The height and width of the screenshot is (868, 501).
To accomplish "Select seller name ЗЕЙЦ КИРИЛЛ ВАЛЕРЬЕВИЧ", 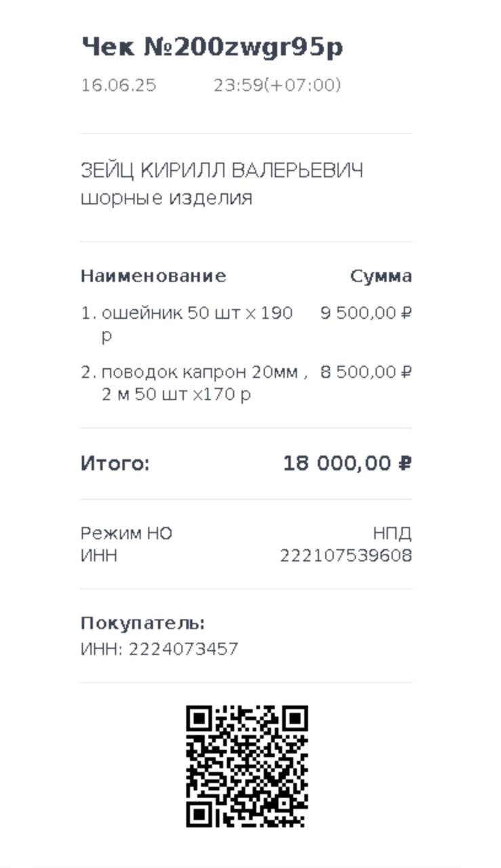I will (x=222, y=170).
